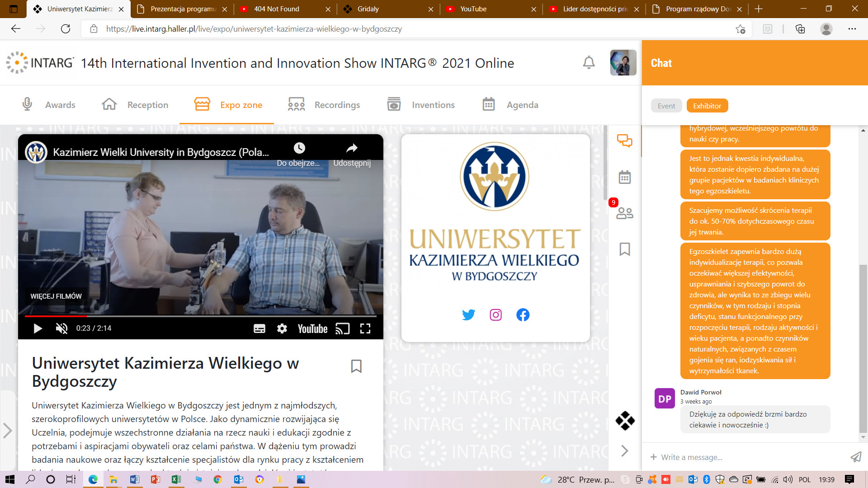This screenshot has width=868, height=488.
Task: Toggle video subtitles
Action: tap(259, 328)
